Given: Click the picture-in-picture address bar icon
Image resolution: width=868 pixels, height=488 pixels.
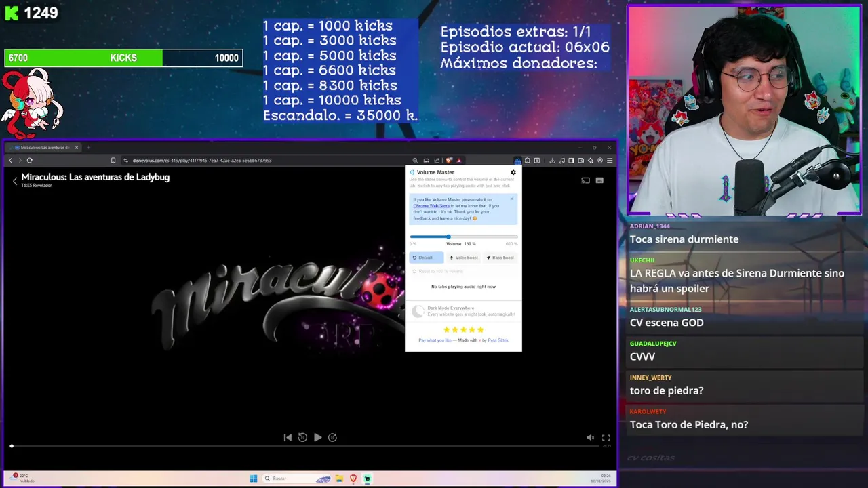Looking at the screenshot, I should click(x=426, y=161).
